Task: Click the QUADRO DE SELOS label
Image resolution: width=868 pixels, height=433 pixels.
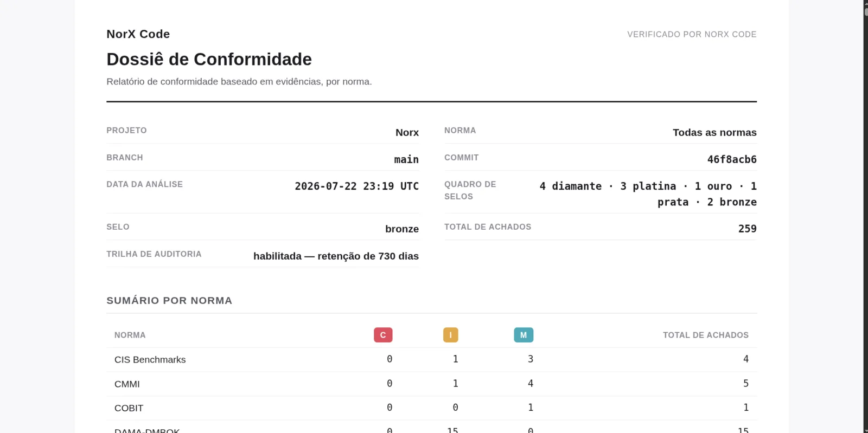Action: (470, 190)
